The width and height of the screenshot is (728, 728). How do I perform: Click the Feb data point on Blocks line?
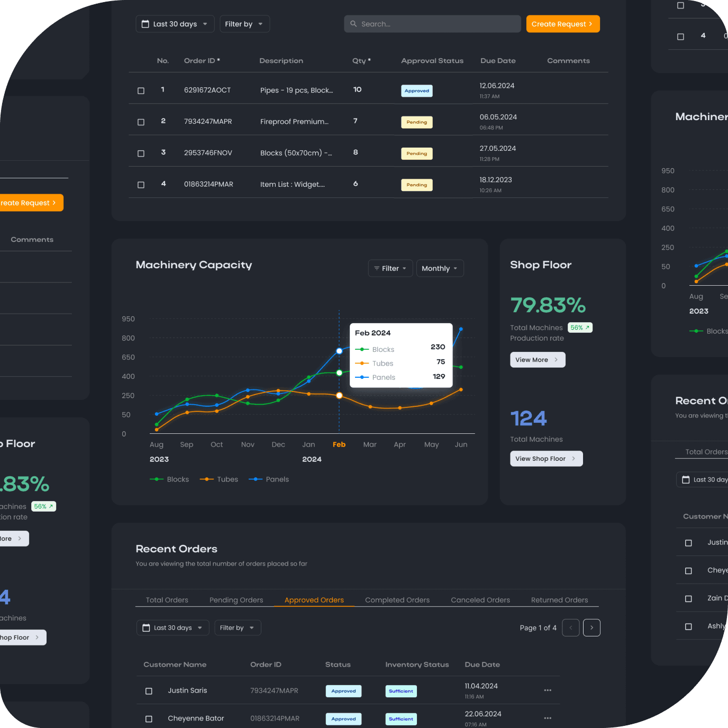[339, 373]
